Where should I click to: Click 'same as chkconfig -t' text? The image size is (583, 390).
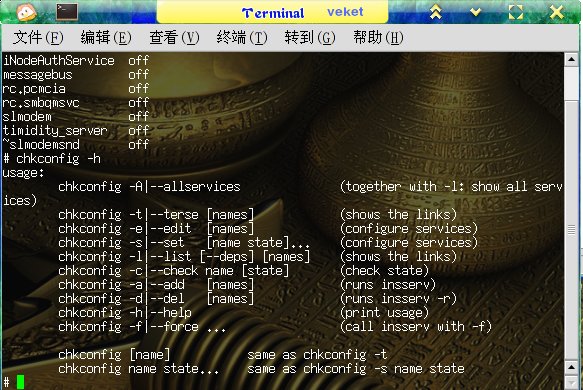pyautogui.click(x=318, y=355)
